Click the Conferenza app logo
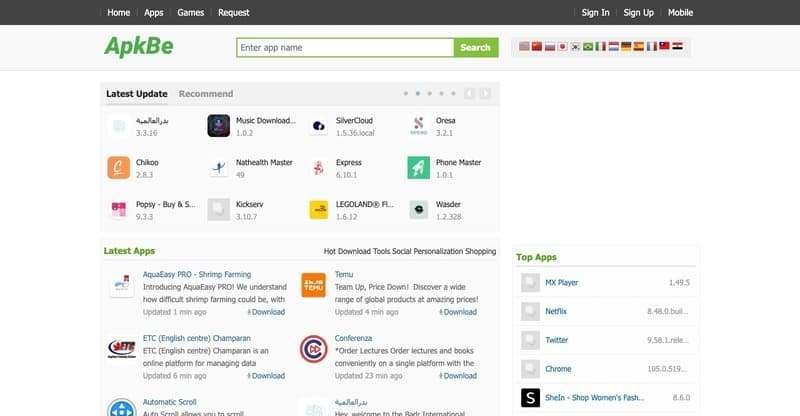This screenshot has height=416, width=800. click(x=313, y=350)
